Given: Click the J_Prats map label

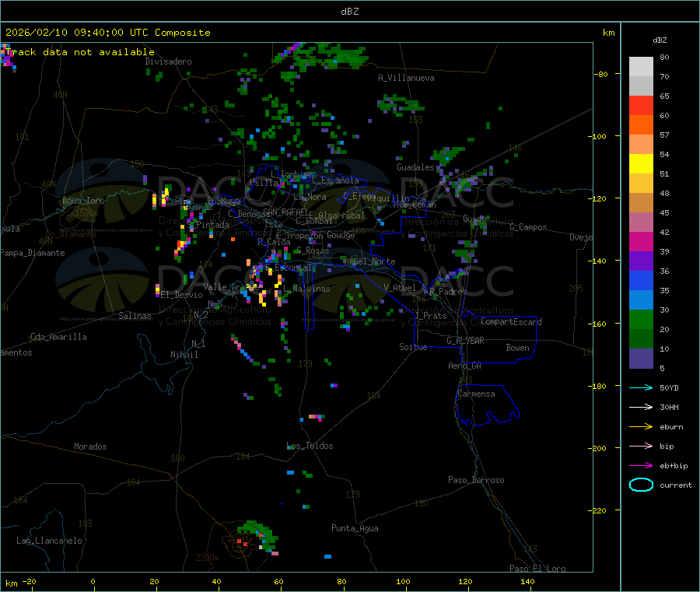Looking at the screenshot, I should [430, 316].
